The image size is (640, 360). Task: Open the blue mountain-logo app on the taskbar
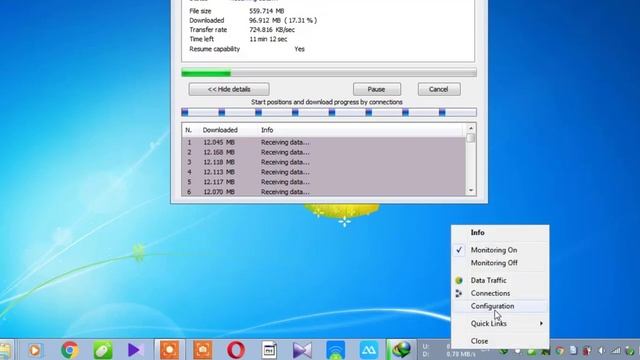pyautogui.click(x=369, y=350)
